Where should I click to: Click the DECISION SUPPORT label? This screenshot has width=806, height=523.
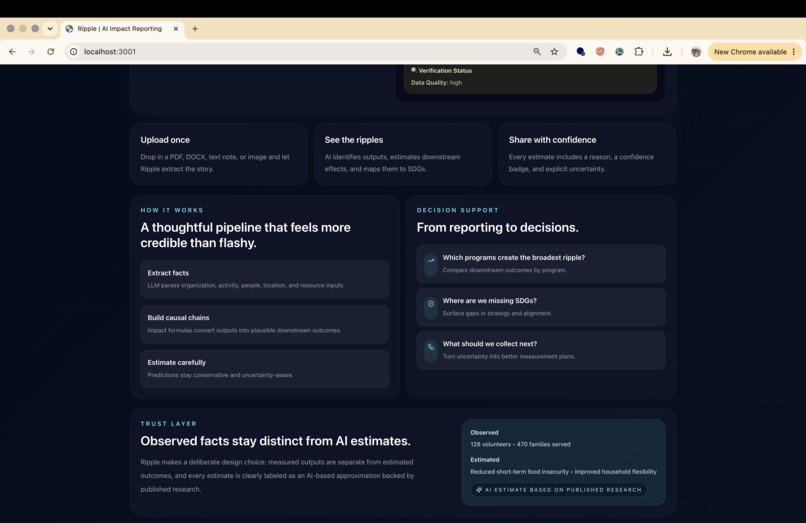click(x=457, y=210)
